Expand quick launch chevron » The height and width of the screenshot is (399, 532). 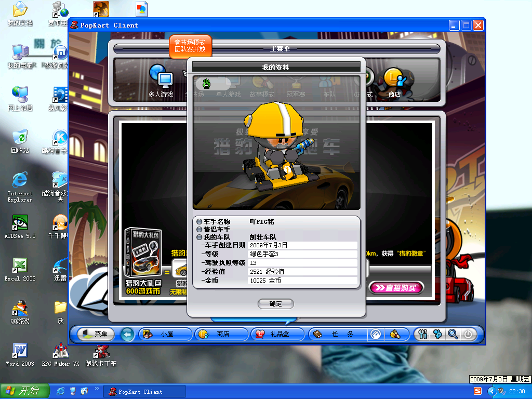pos(97,389)
